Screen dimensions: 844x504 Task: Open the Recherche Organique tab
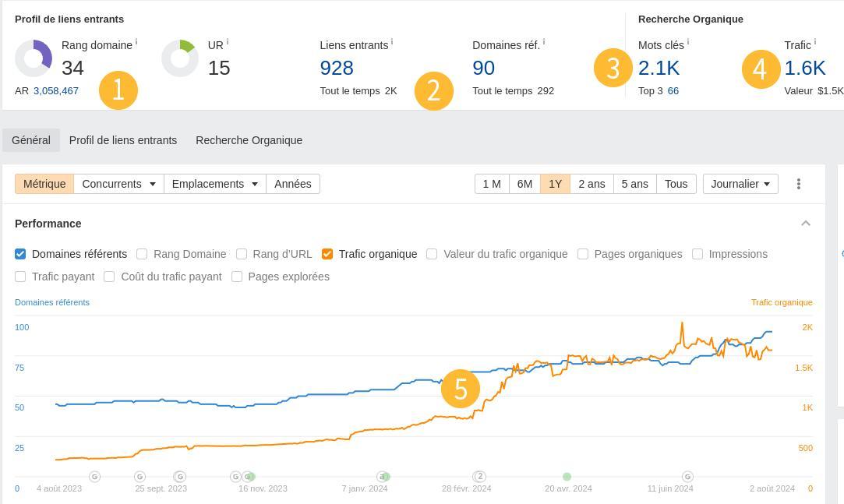point(249,140)
